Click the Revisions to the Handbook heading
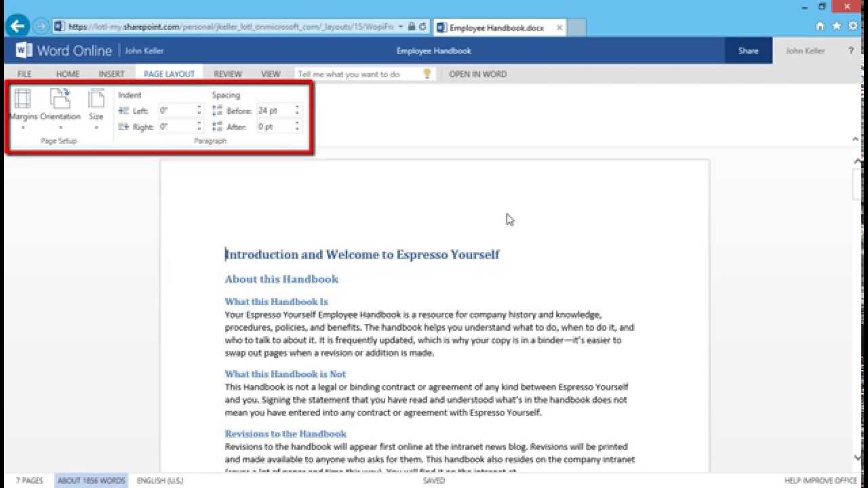Image resolution: width=868 pixels, height=488 pixels. [285, 434]
